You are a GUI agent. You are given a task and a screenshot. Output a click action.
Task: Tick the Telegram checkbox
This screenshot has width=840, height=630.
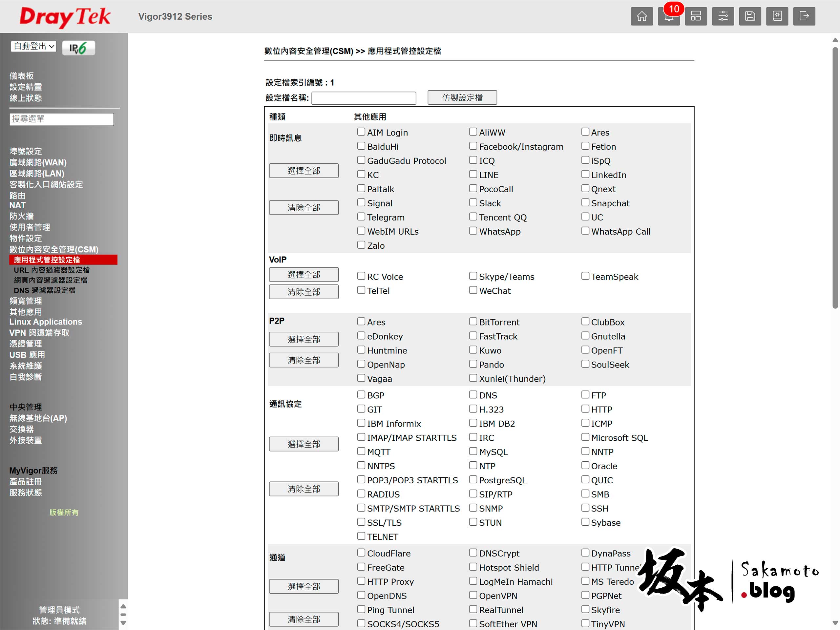pos(361,217)
